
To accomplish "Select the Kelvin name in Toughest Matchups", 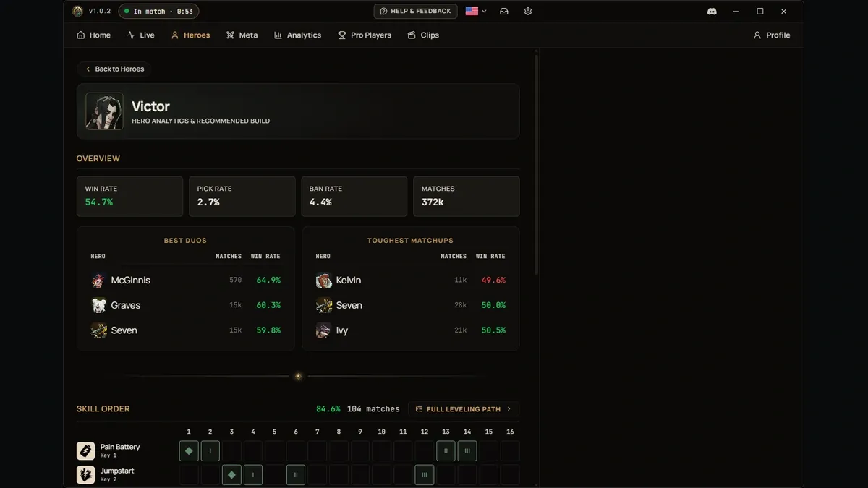I will coord(349,281).
